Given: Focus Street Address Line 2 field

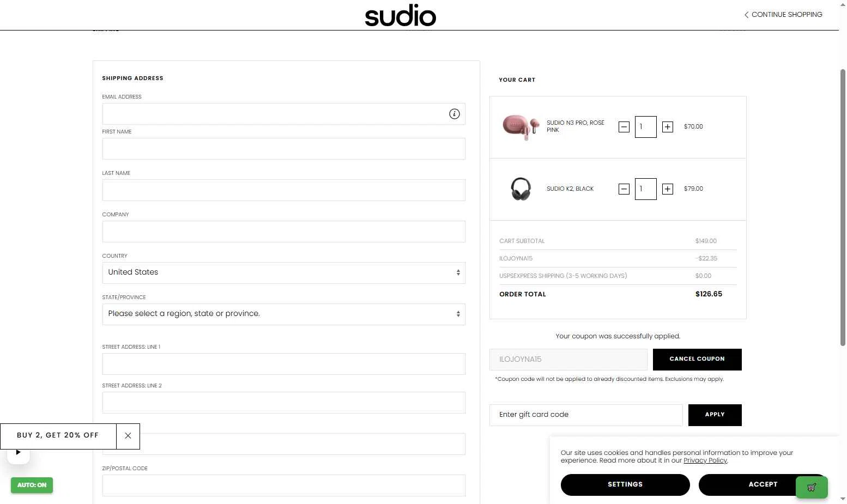Looking at the screenshot, I should click(284, 403).
